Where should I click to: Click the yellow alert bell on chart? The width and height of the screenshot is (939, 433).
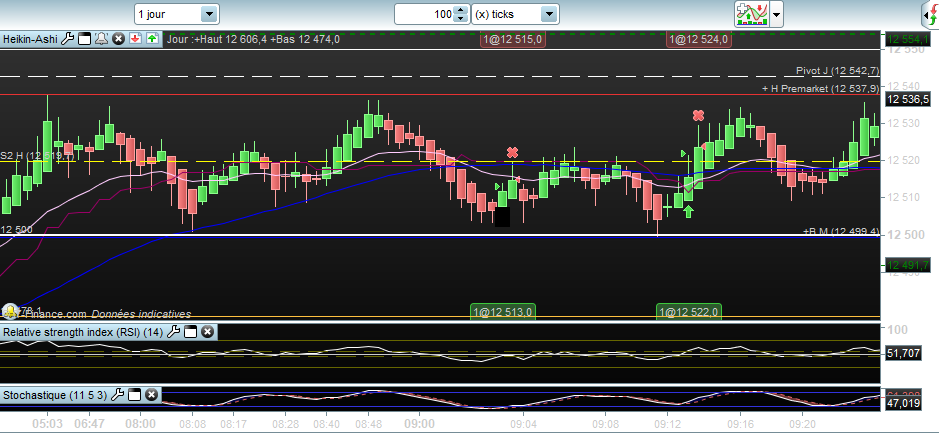(x=10, y=311)
